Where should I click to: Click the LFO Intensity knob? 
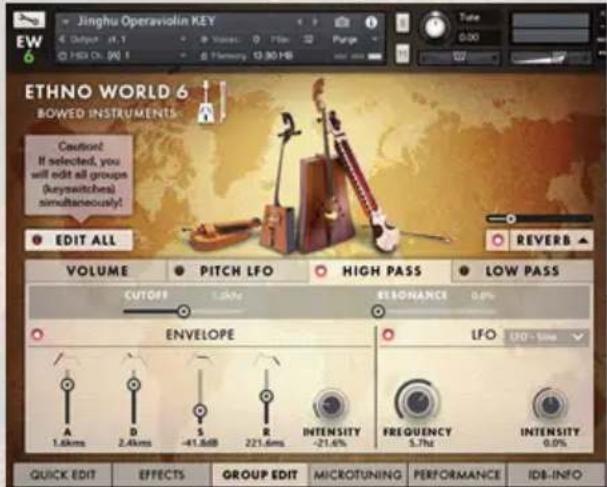[550, 405]
